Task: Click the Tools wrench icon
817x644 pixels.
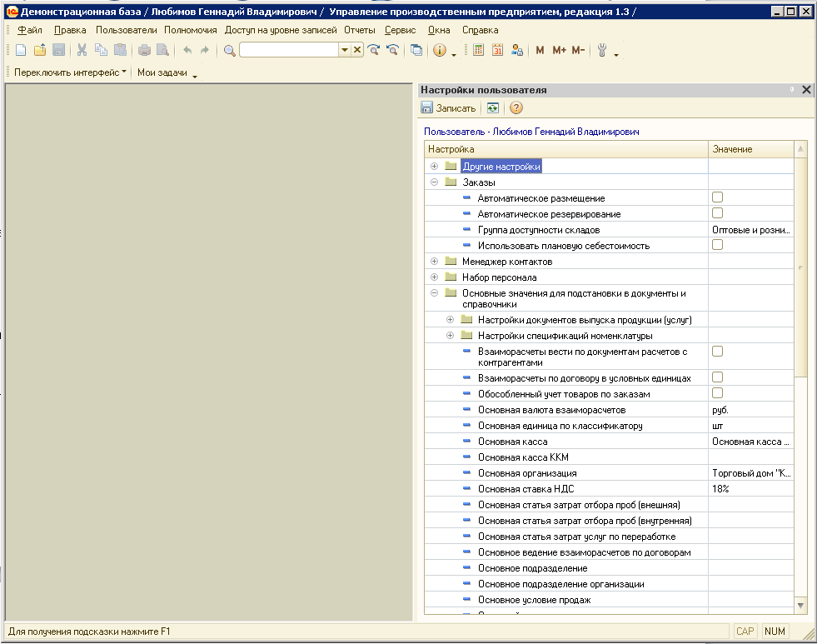Action: coord(602,50)
